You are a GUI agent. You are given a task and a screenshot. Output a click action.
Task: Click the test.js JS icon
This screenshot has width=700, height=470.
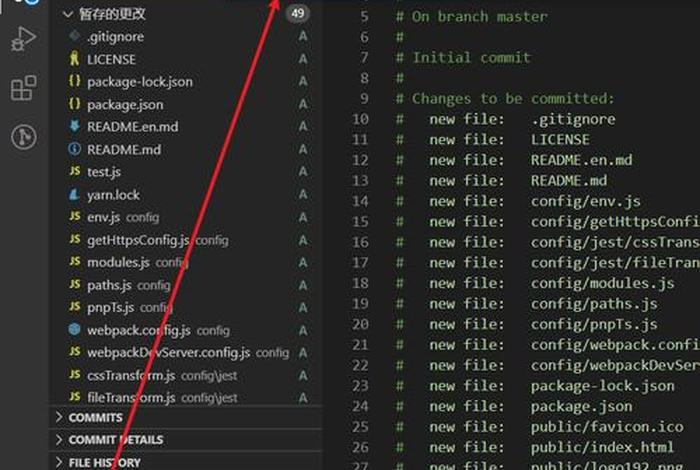point(75,171)
